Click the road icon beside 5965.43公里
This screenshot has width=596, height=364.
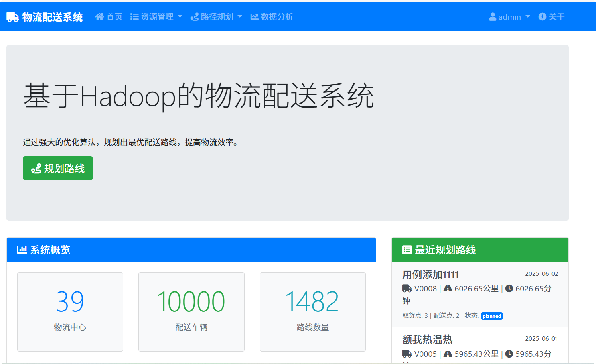[x=448, y=354]
